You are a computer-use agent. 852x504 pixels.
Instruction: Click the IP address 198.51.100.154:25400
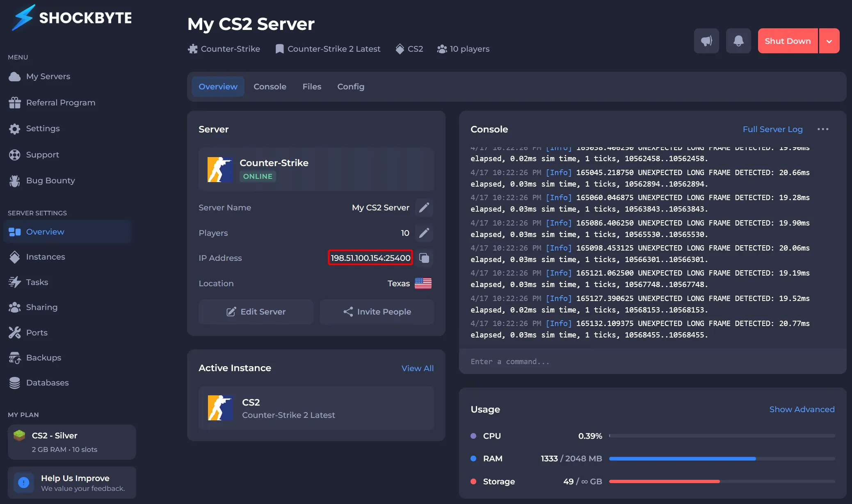click(370, 258)
